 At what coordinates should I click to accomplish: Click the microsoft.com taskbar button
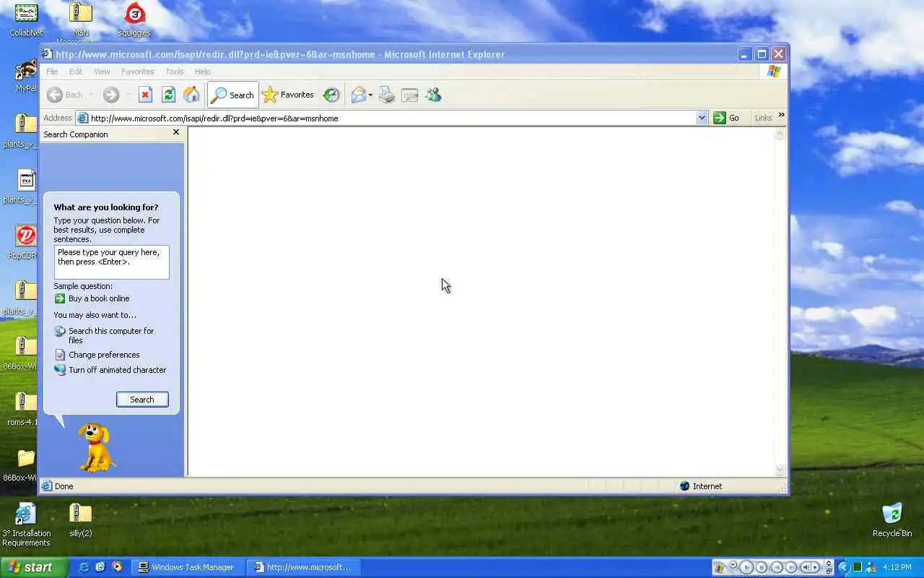[x=302, y=567]
